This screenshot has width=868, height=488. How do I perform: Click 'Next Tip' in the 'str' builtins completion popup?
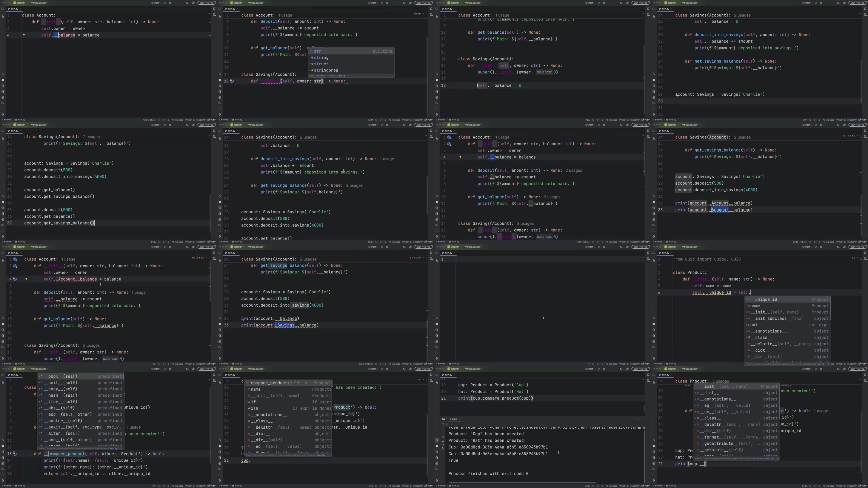pyautogui.click(x=341, y=76)
